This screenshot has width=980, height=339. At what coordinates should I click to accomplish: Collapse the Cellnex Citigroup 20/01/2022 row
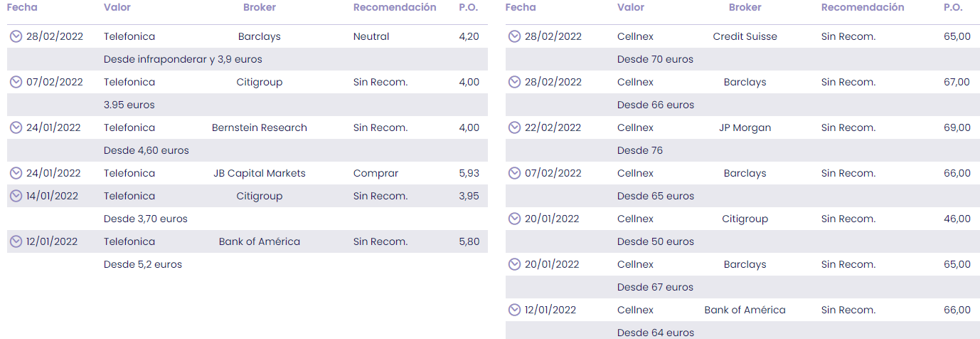(x=515, y=219)
